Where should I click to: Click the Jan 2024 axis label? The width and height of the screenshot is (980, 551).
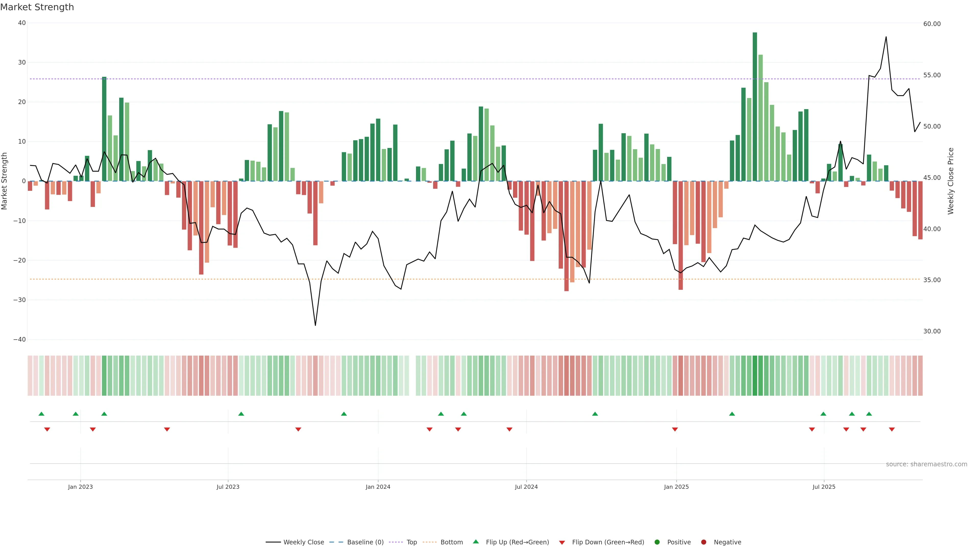(x=378, y=487)
